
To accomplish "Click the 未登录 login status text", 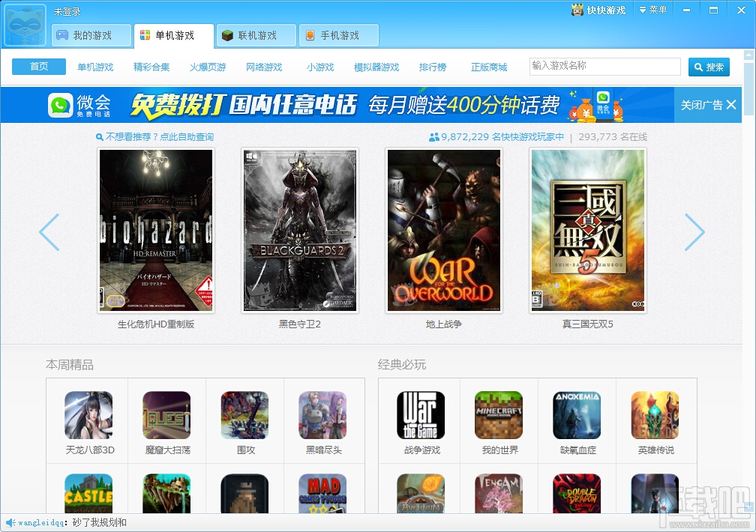I will (67, 11).
